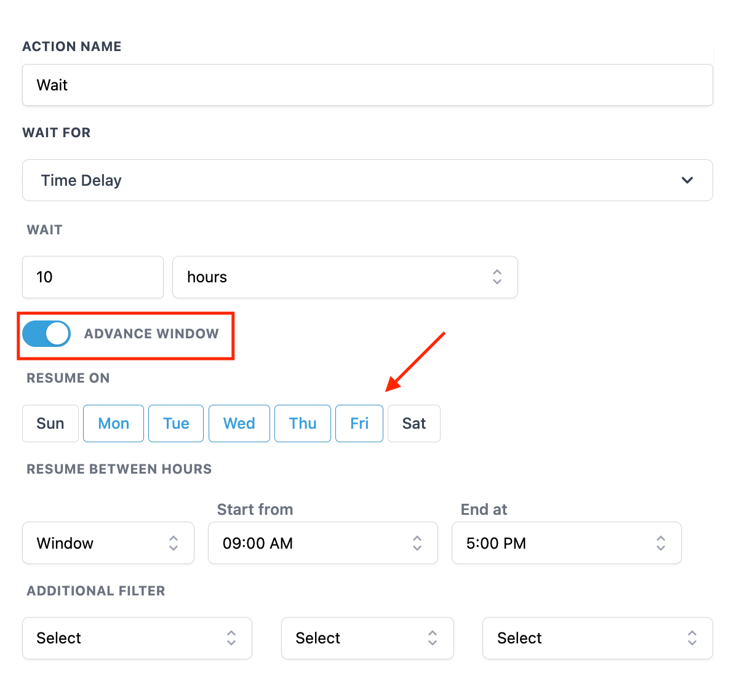Select Sat as a resume day
Viewport: 731px width, 700px height.
[x=414, y=423]
